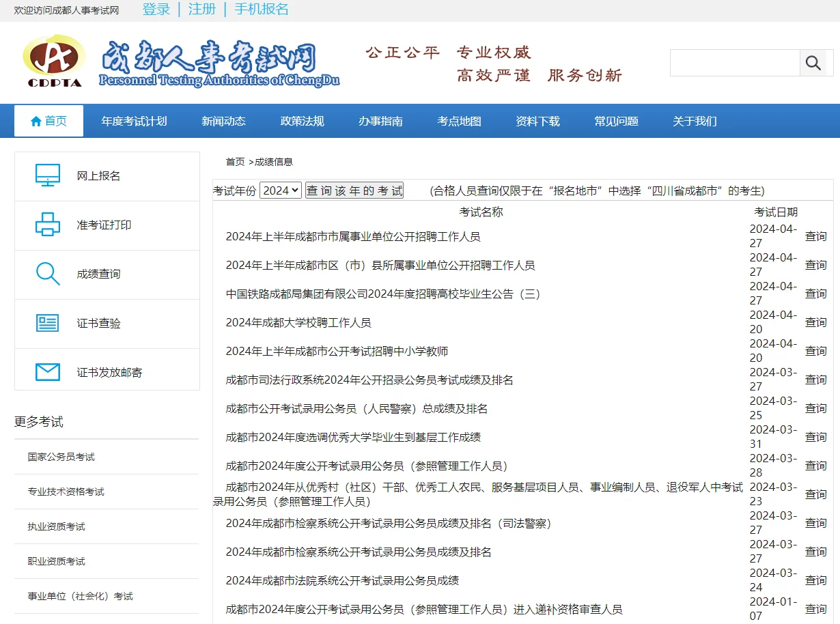Select text 2024年成都市法院系统公开考试录用公务员成绩
This screenshot has height=624, width=840.
pyautogui.click(x=342, y=580)
